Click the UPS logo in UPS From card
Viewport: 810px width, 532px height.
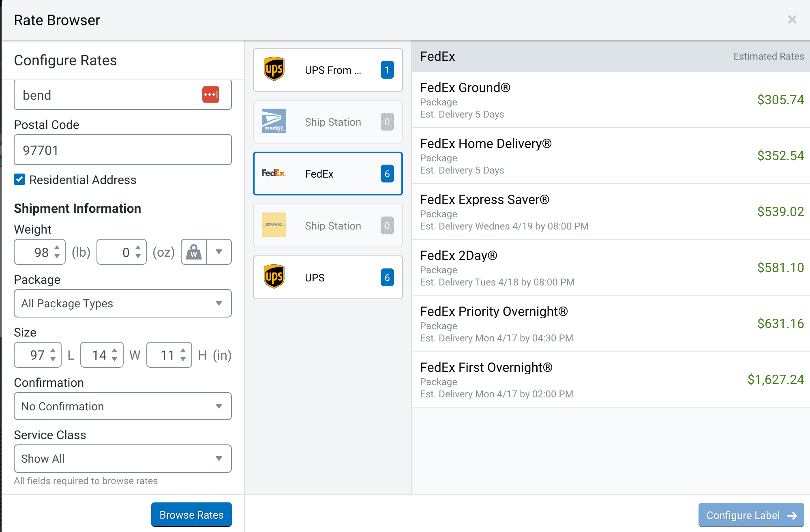tap(274, 69)
